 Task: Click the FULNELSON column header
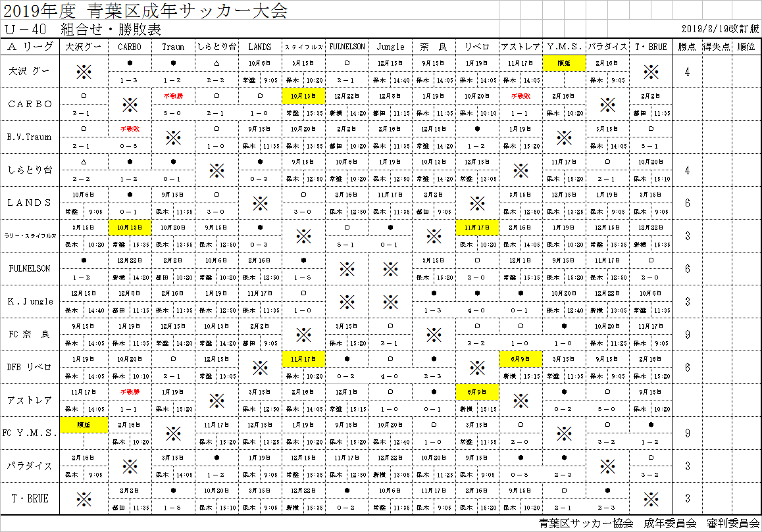pyautogui.click(x=347, y=47)
